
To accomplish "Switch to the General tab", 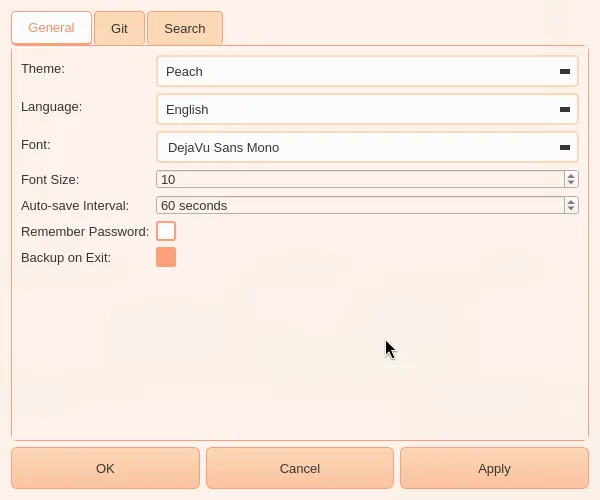I will click(x=51, y=28).
